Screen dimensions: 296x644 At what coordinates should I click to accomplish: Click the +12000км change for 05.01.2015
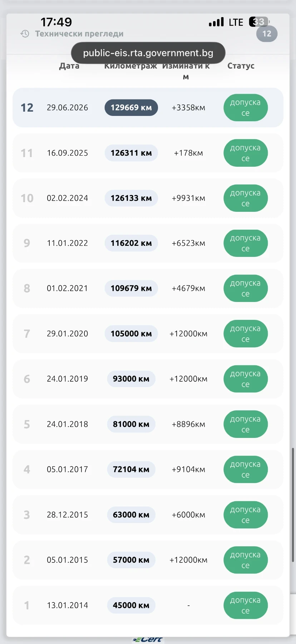pos(188,560)
